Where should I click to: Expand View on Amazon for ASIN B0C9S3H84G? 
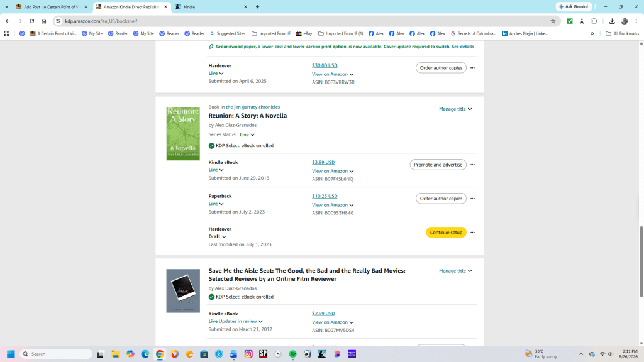(333, 205)
